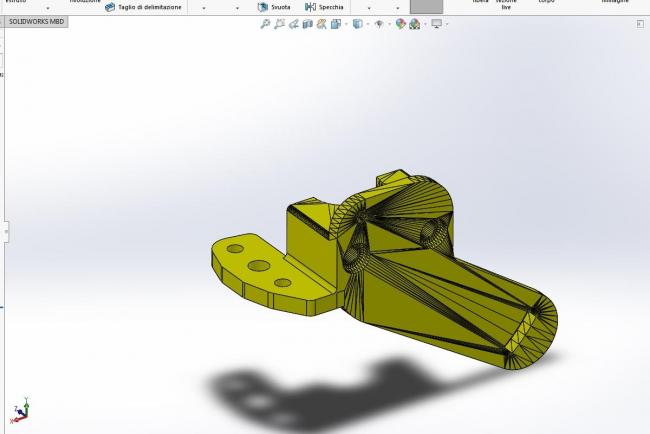Click the Specchia (Mirror) button
This screenshot has height=434, width=650.
(325, 6)
